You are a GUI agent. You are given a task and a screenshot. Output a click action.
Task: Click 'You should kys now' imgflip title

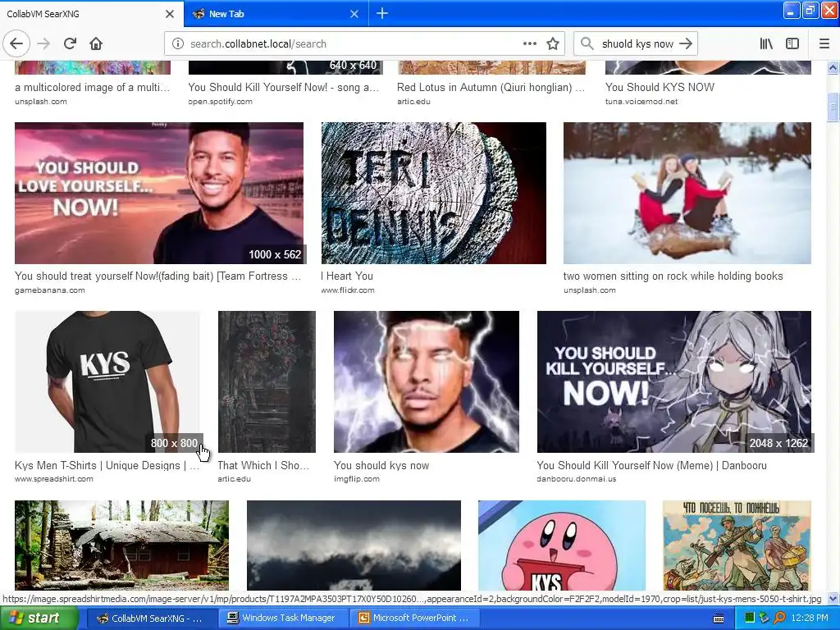[x=381, y=465]
